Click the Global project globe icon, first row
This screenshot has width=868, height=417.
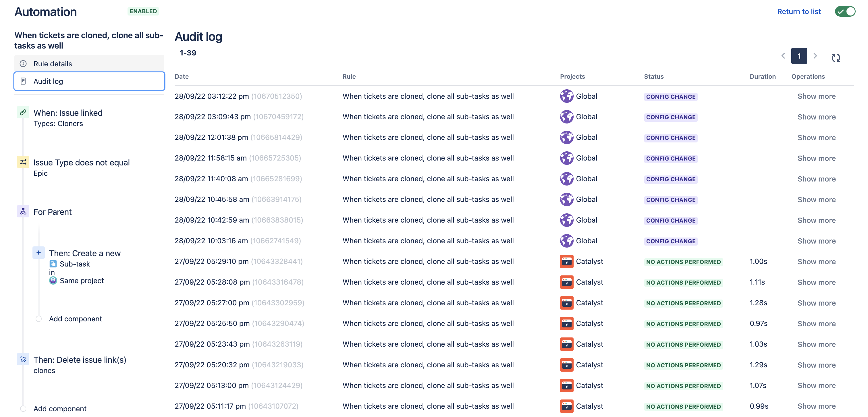tap(566, 96)
